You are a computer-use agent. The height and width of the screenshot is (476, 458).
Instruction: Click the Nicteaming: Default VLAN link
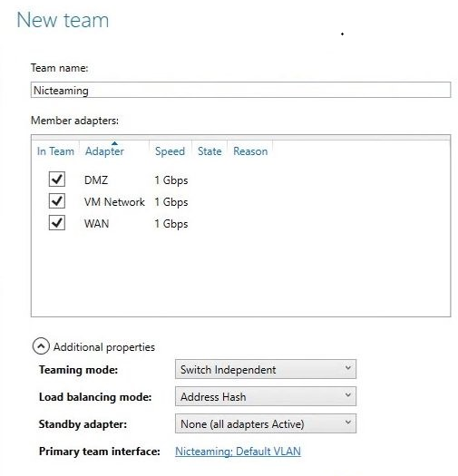239,452
